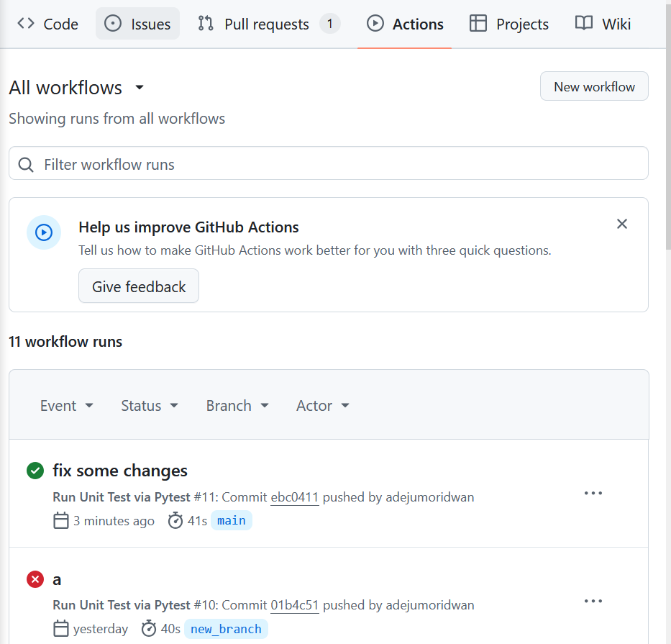Click the new_branch label
The image size is (671, 644).
point(226,629)
